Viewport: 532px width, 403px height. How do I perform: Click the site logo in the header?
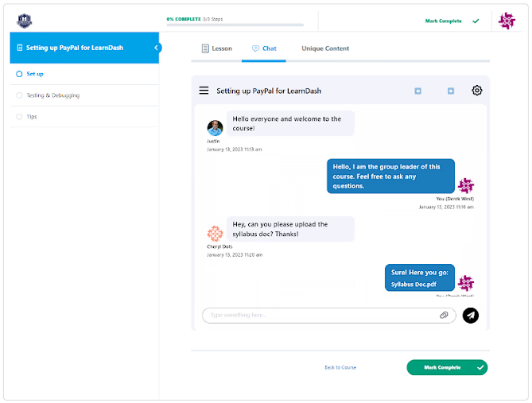click(x=24, y=21)
